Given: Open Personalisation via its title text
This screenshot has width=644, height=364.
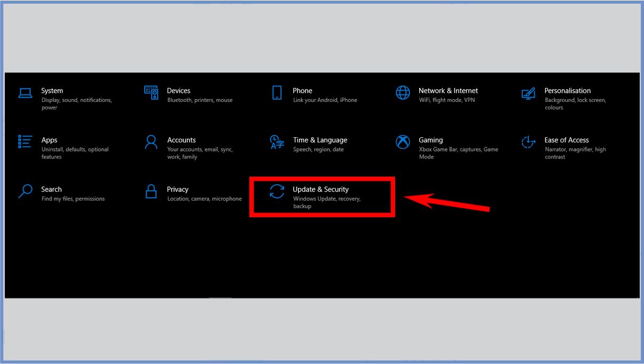Looking at the screenshot, I should (567, 91).
